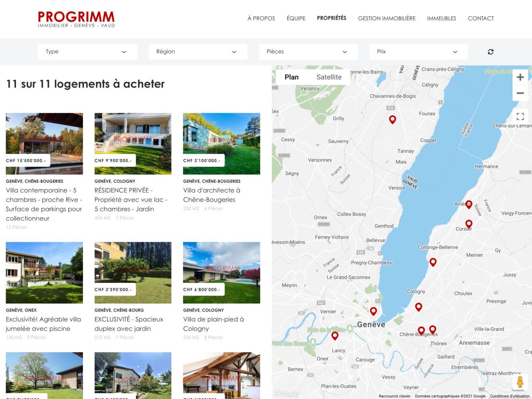Click the map pin near Corsier

pyautogui.click(x=469, y=224)
